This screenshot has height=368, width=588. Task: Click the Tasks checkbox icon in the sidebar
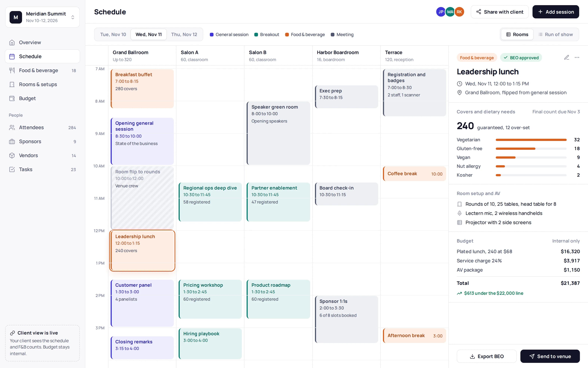[12, 169]
